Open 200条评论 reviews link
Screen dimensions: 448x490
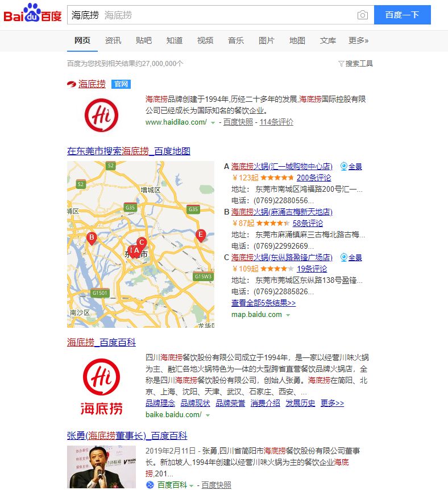coord(314,178)
